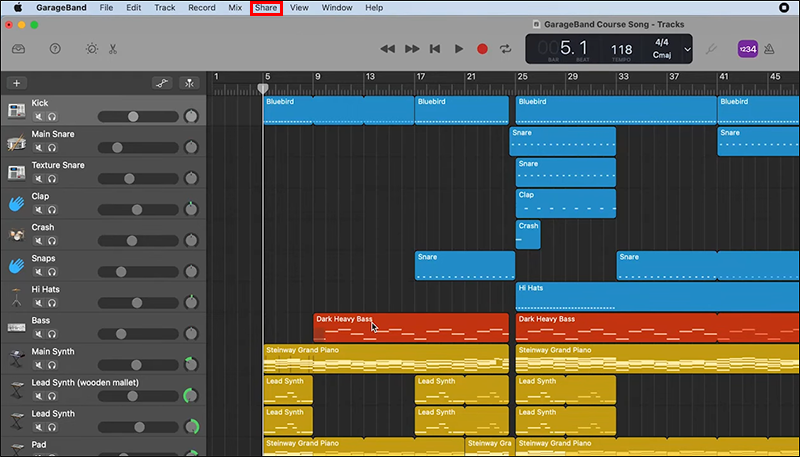Open the Library panel
Screen dimensions: 800x457
coord(18,49)
